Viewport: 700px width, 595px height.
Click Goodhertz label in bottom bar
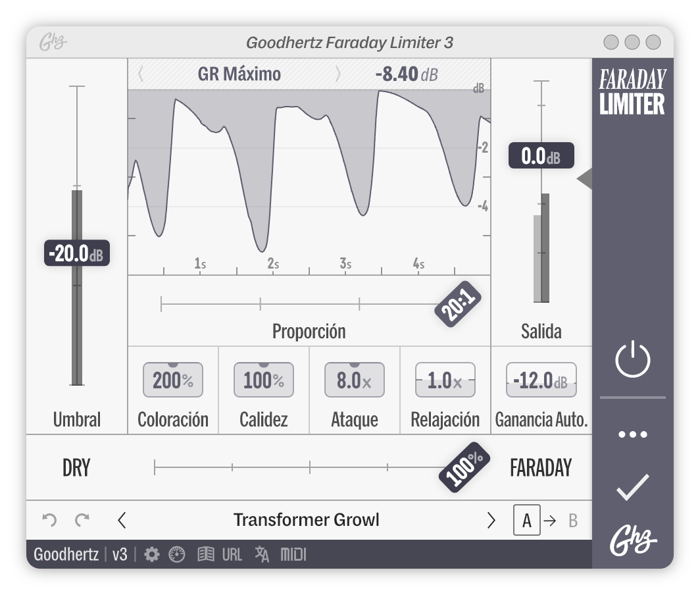(66, 554)
